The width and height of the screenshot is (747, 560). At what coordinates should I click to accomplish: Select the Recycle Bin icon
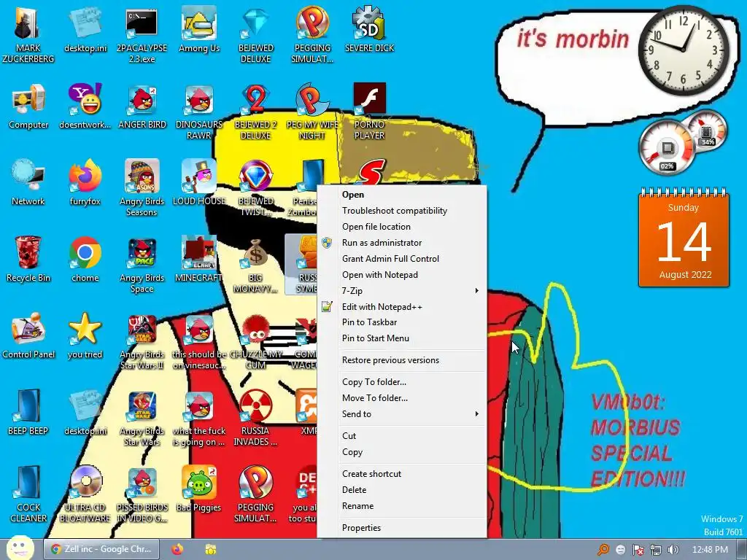pyautogui.click(x=28, y=260)
